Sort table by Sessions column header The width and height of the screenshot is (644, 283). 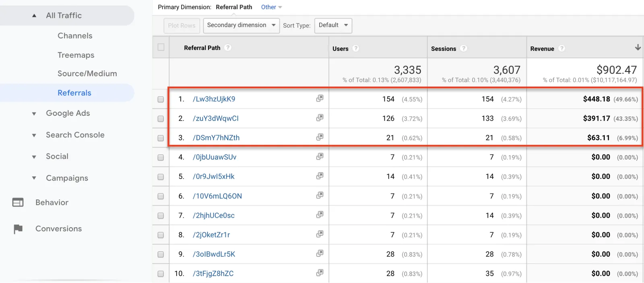(x=444, y=49)
